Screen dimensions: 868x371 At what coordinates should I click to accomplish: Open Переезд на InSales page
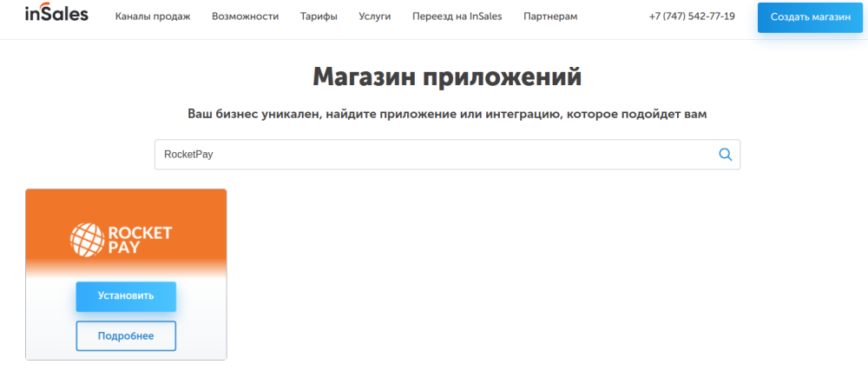(457, 16)
